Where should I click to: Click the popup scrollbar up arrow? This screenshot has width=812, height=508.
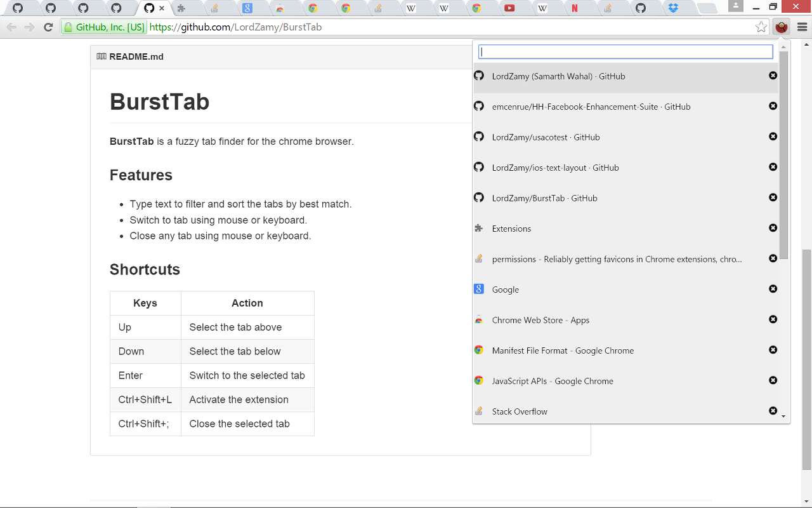coord(783,46)
